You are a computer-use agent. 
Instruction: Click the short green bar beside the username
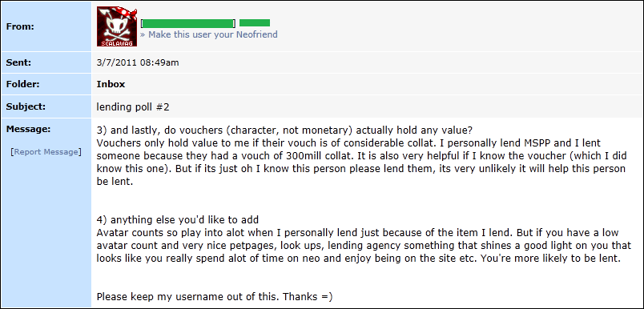(255, 23)
